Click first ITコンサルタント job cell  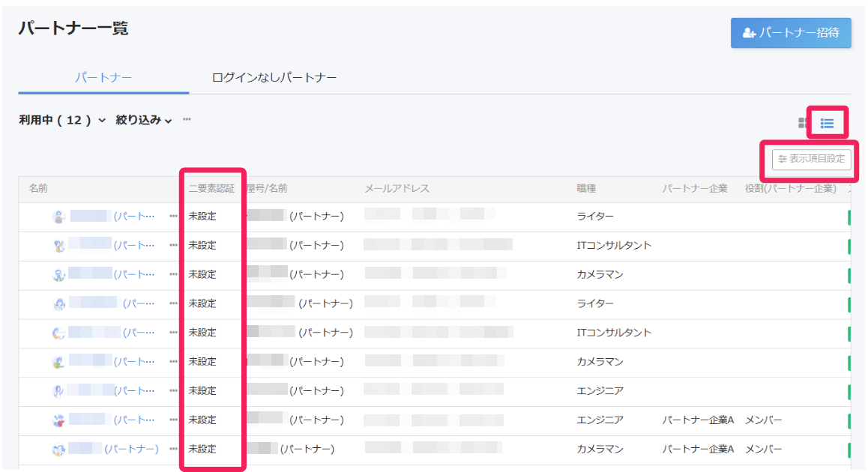(x=614, y=245)
